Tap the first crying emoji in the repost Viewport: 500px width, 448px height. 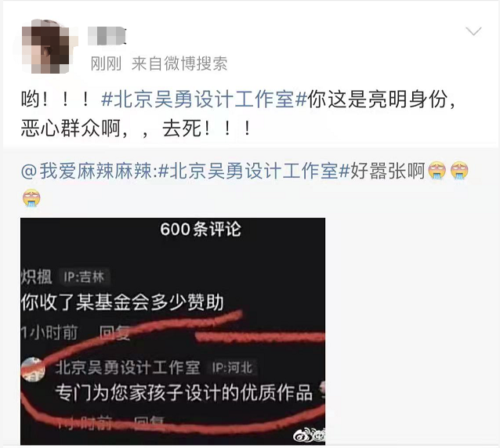coord(437,171)
